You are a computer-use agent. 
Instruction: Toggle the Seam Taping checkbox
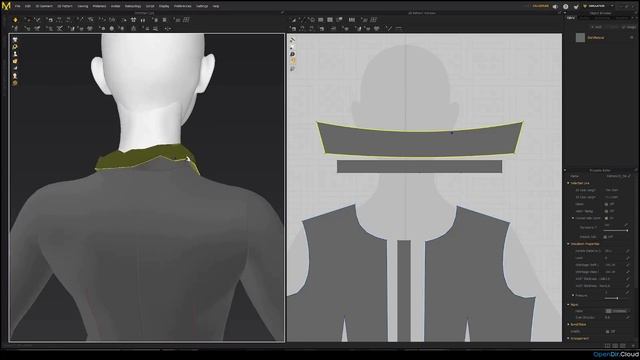[x=606, y=211]
